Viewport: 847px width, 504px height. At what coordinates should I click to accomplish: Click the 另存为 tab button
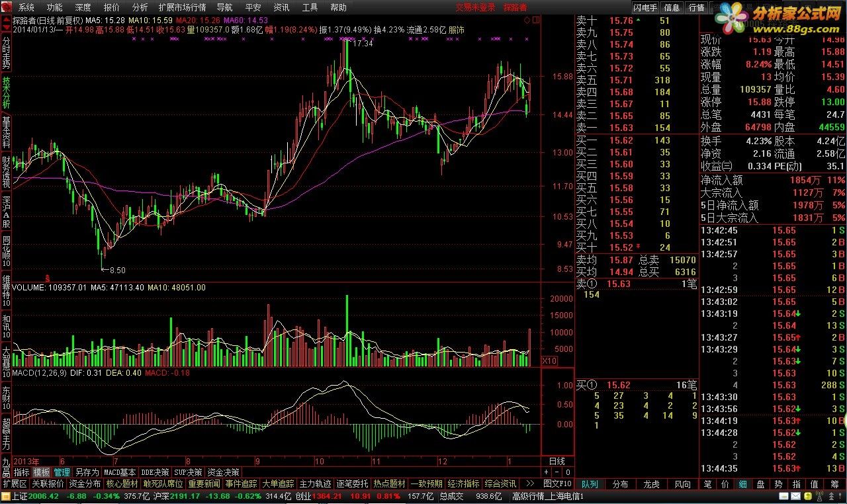pyautogui.click(x=86, y=472)
